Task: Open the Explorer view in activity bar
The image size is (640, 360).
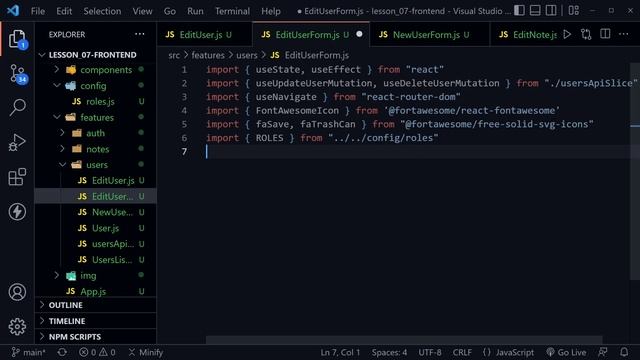Action: 17,39
